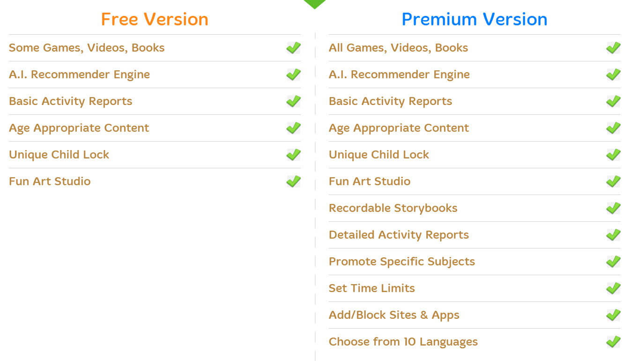Click checkmark next to Set Time Limits
Viewport: 644px width, 361px height.
point(614,288)
